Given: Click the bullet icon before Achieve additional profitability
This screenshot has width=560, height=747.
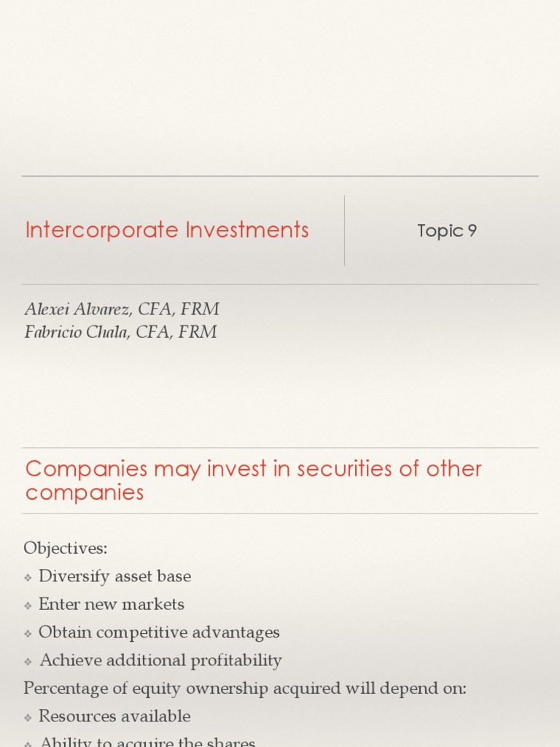Looking at the screenshot, I should (28, 662).
